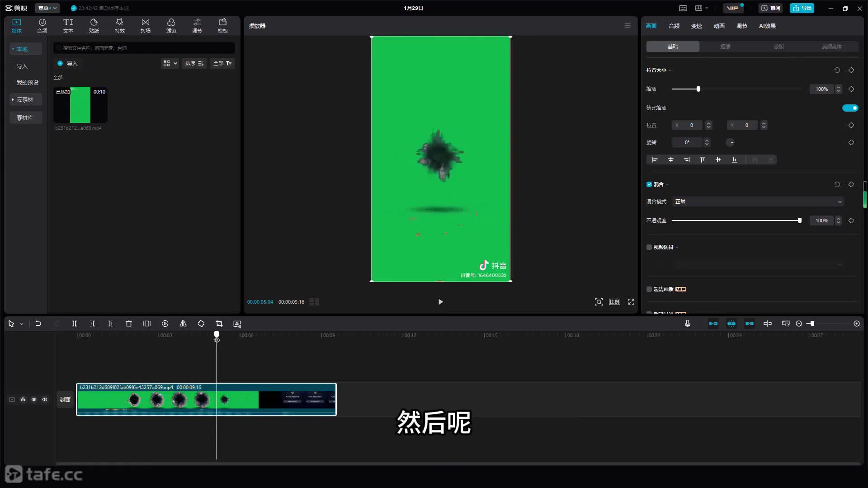Viewport: 868px width, 488px height.
Task: Switch to the 变速 tab
Action: click(697, 26)
